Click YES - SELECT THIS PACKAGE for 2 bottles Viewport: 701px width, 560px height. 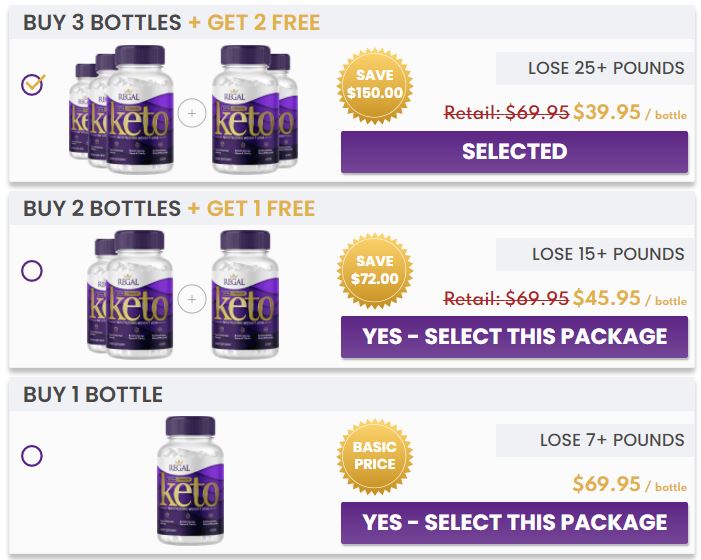(514, 336)
